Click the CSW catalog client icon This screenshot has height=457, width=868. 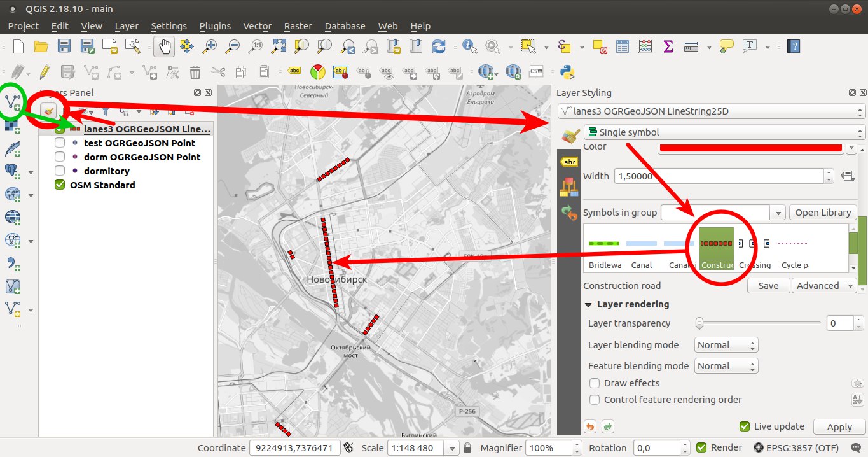click(536, 71)
